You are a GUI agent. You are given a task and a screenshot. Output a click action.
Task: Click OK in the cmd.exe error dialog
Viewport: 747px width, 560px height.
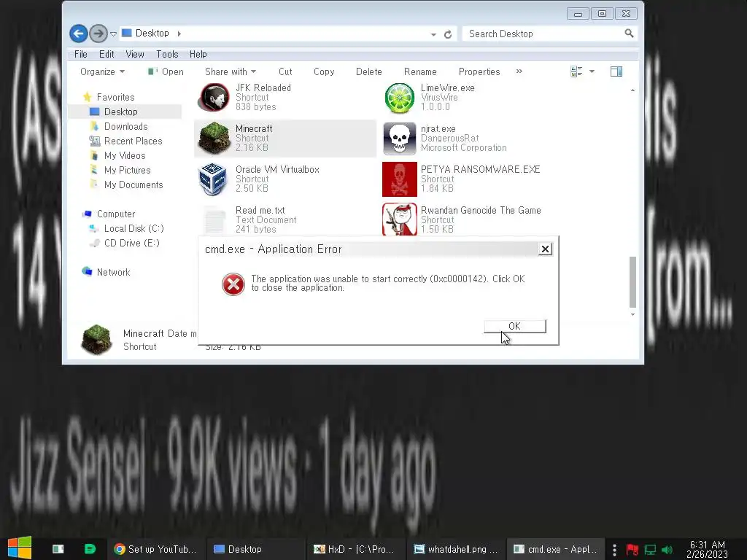(515, 326)
